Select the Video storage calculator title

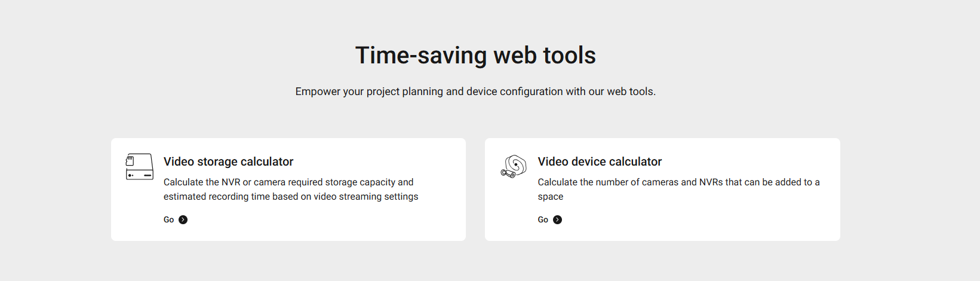tap(228, 161)
